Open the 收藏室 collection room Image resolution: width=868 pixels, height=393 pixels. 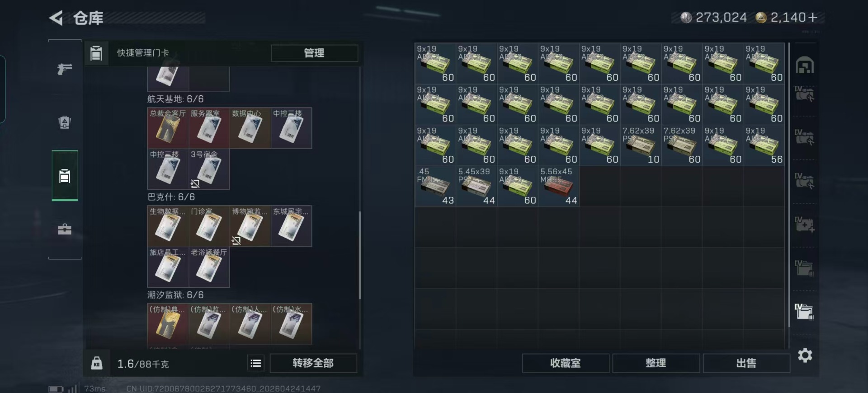tap(566, 363)
